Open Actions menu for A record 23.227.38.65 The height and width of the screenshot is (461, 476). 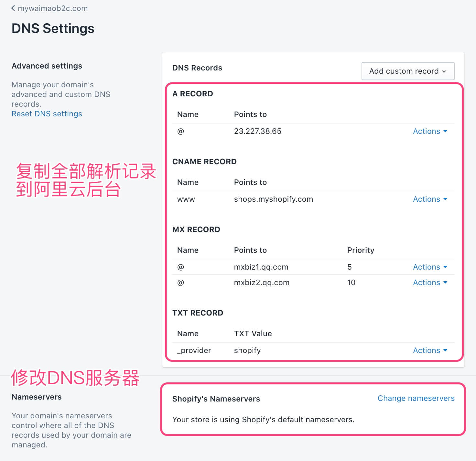point(430,131)
